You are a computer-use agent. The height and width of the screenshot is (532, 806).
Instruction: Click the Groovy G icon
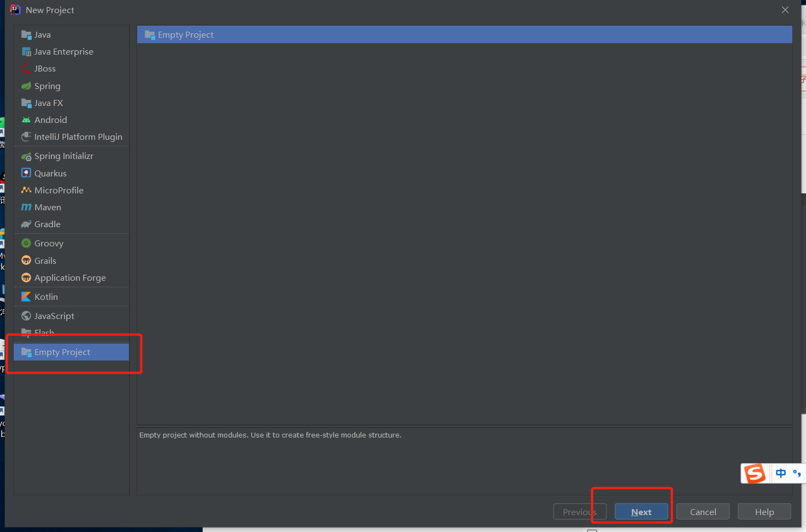[x=26, y=243]
